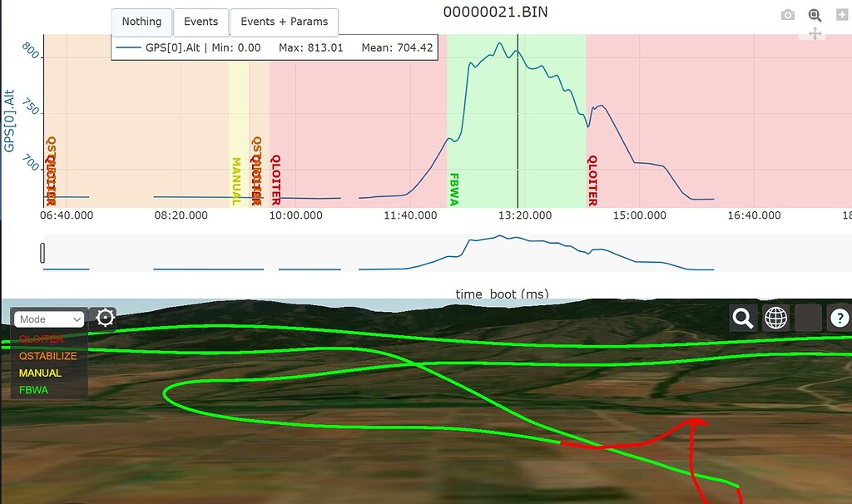Change the map imagery via the globe icon
The width and height of the screenshot is (852, 504).
(x=775, y=319)
